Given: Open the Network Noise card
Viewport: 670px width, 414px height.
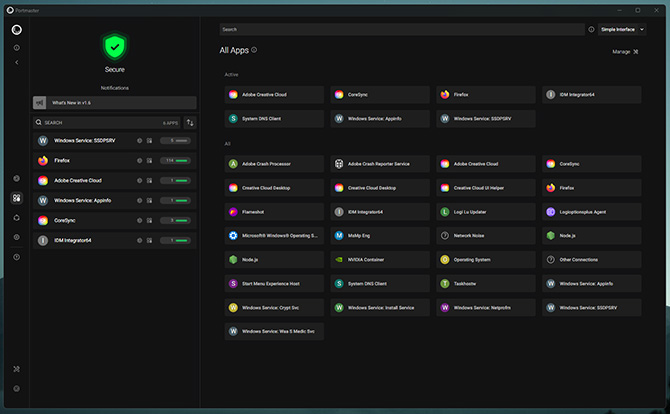Looking at the screenshot, I should [x=486, y=236].
